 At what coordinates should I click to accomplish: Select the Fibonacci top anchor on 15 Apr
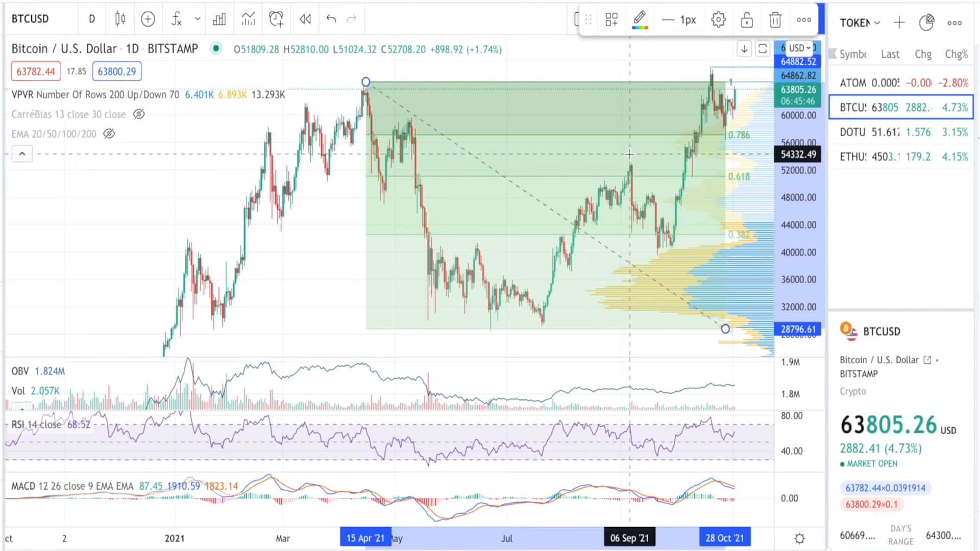365,82
